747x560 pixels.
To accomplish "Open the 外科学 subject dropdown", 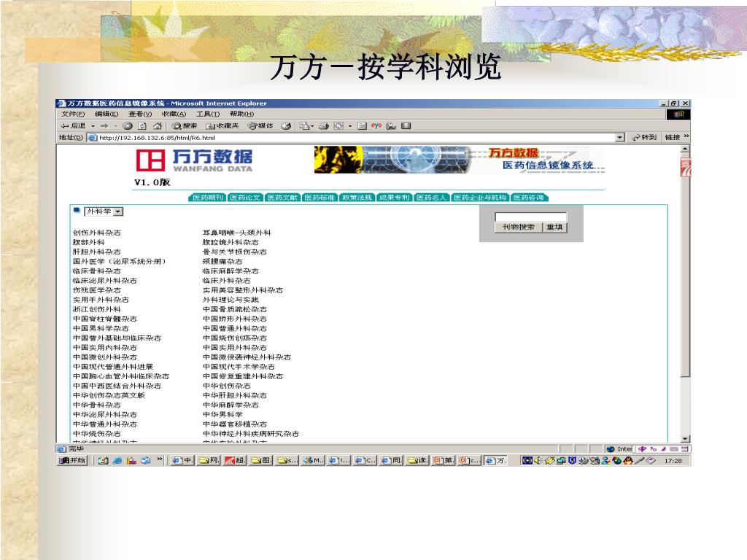I will [x=104, y=211].
